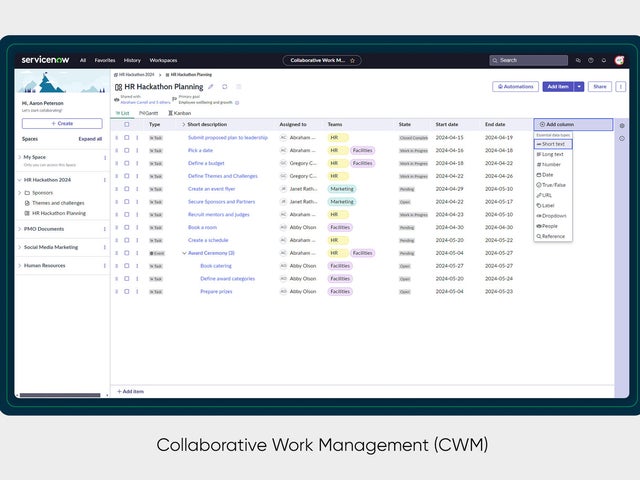640x480 pixels.
Task: Click Abraham's avatar on the Create a schedule row
Action: point(283,240)
